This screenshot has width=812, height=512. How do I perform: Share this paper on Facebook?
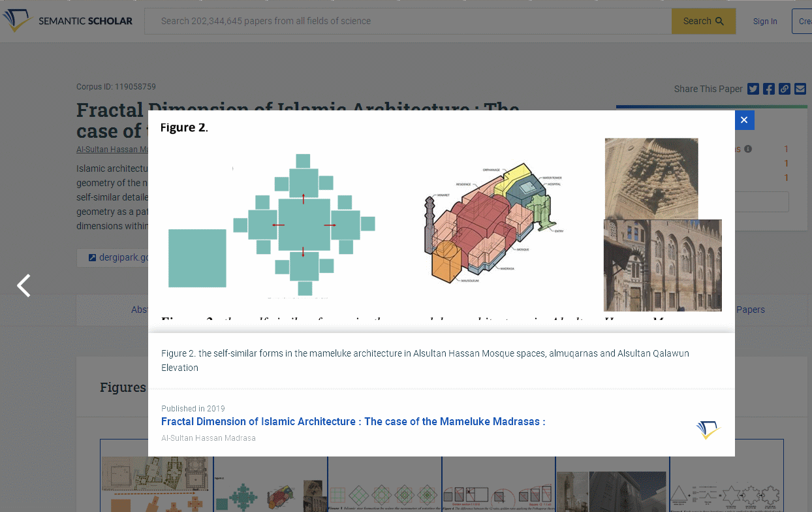pyautogui.click(x=769, y=89)
